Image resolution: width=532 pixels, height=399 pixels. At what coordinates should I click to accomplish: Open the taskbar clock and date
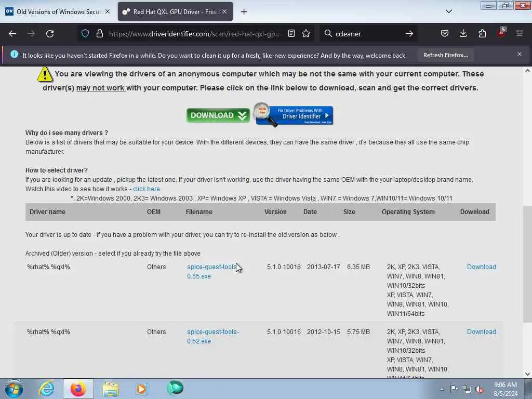click(x=506, y=389)
